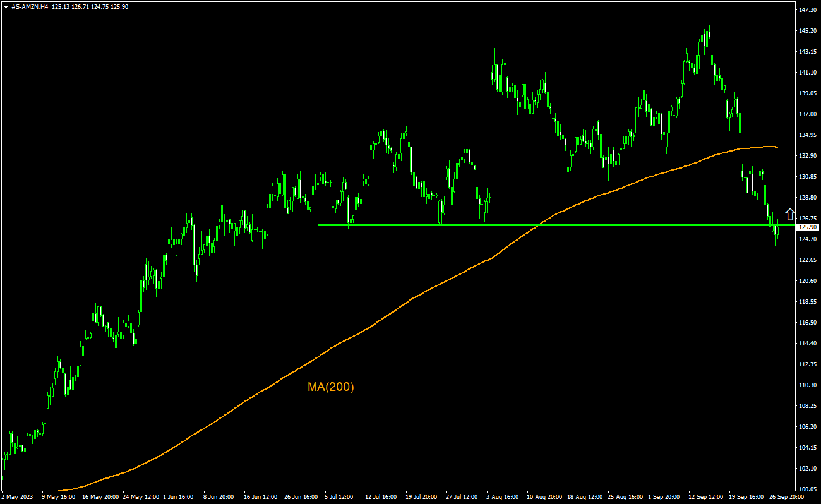
Task: Click 147.30 on the price scale
Action: 808,10
